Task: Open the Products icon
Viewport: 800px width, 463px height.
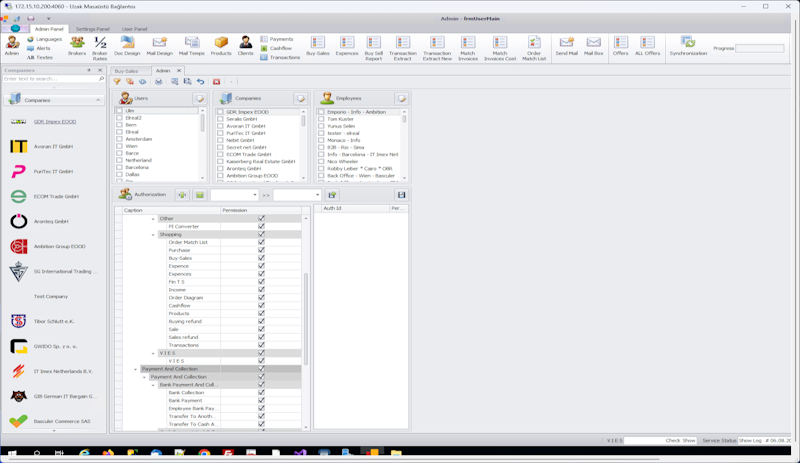Action: (x=221, y=45)
